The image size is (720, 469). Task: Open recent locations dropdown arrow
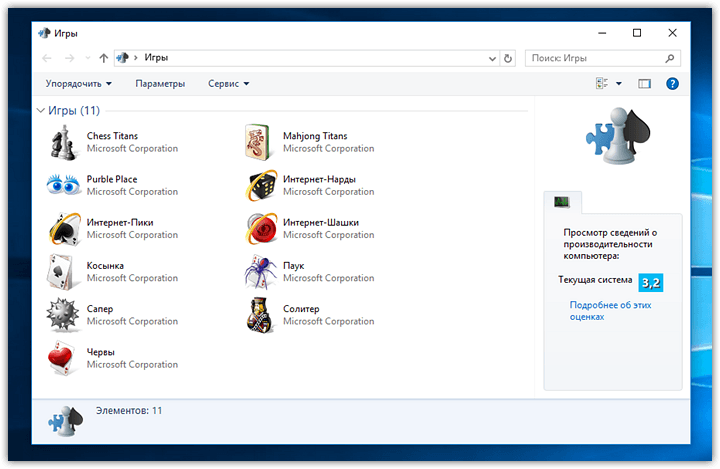88,58
